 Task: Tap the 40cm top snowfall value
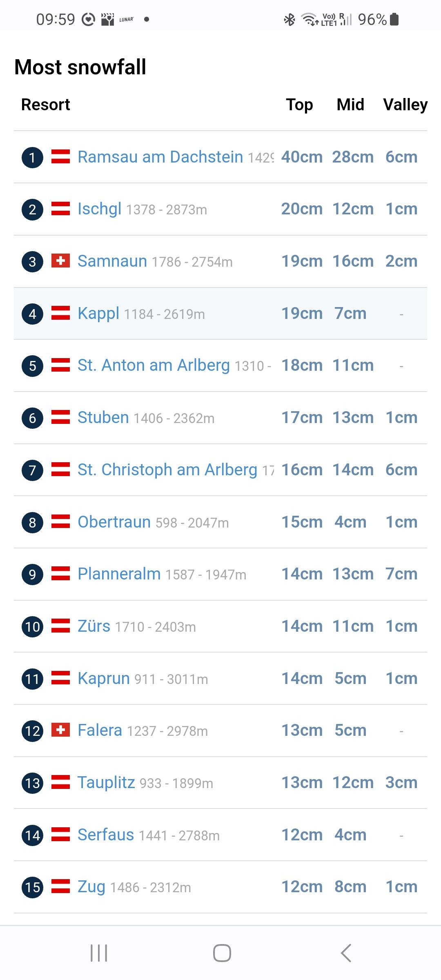click(302, 157)
